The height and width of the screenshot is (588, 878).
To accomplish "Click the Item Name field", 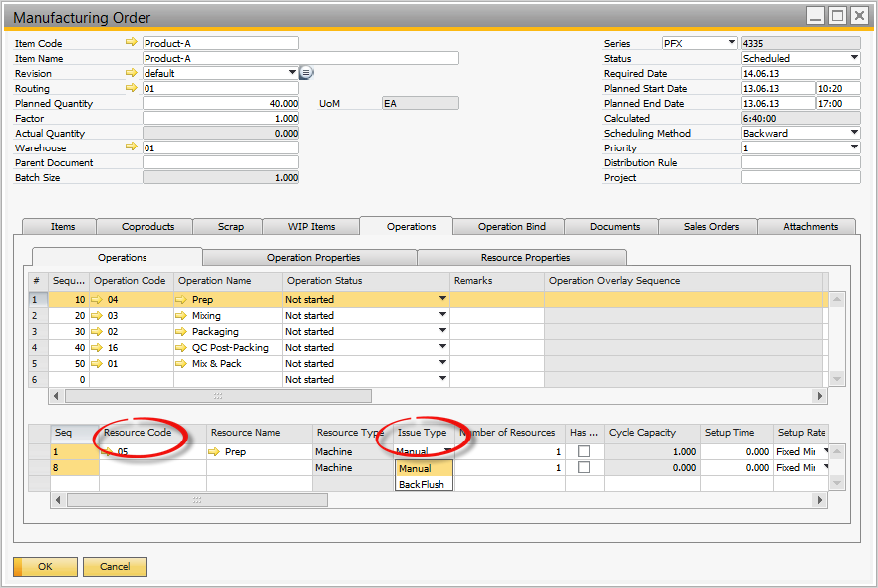I will pyautogui.click(x=301, y=58).
